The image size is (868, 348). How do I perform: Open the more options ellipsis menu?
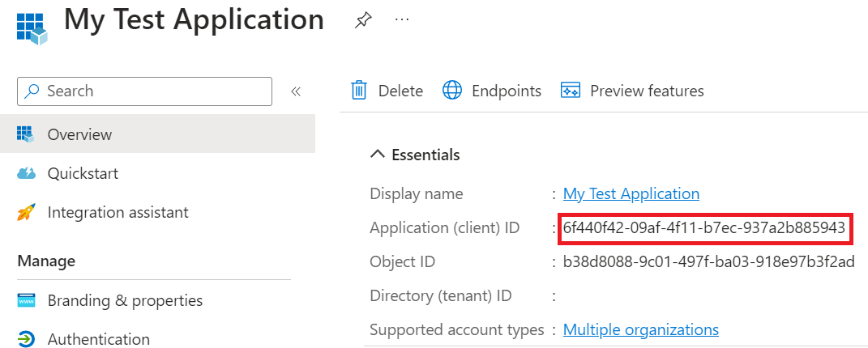click(x=402, y=20)
